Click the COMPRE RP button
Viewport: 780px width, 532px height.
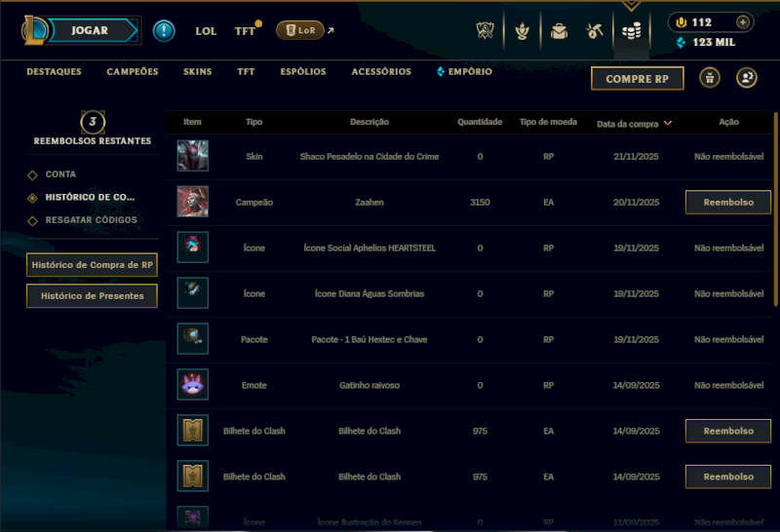click(x=638, y=79)
